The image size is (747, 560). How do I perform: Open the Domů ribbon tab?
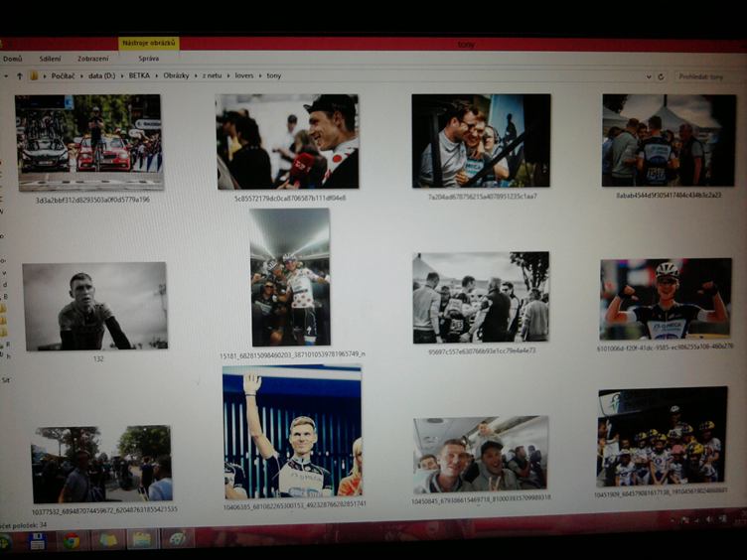pos(12,59)
